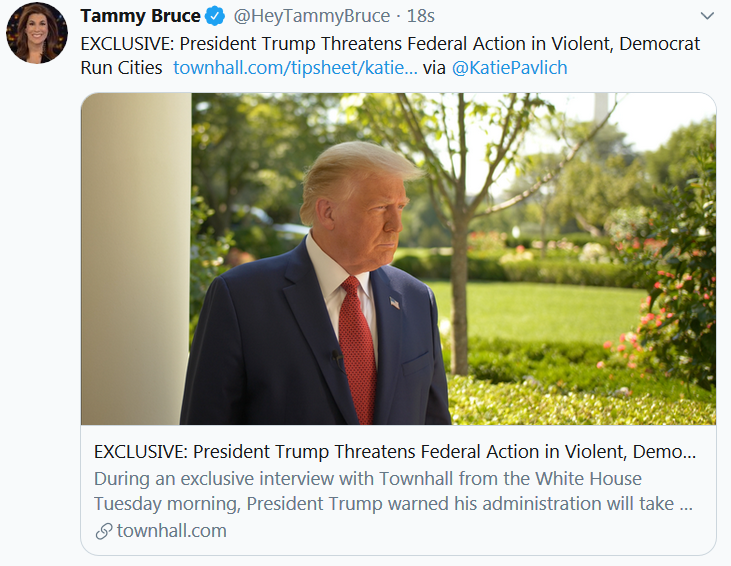Click Tammy Bruce's profile avatar
Screen dimensions: 731x566
click(37, 33)
